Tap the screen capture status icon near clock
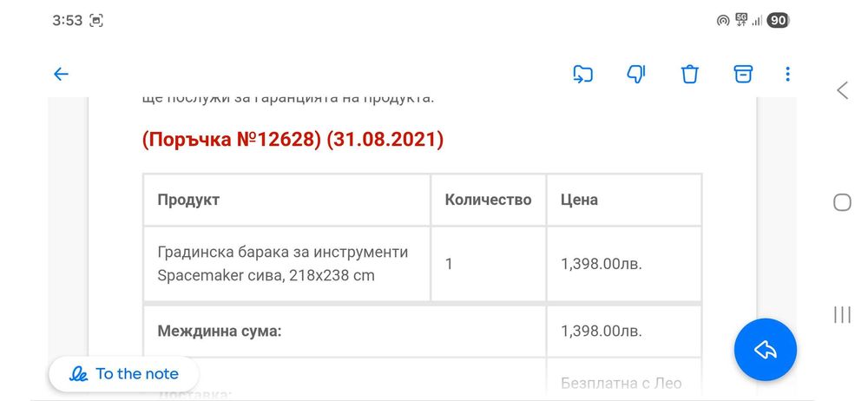Image resolution: width=868 pixels, height=401 pixels. tap(96, 21)
